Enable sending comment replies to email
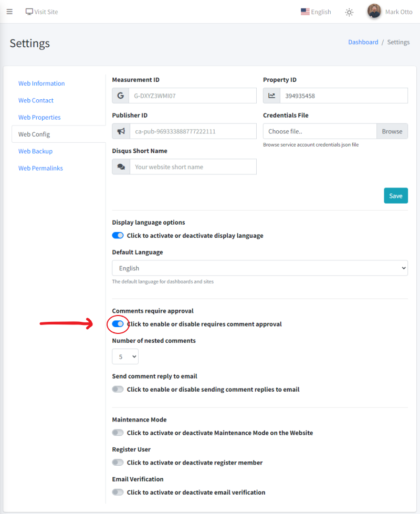420x514 pixels. (x=118, y=389)
